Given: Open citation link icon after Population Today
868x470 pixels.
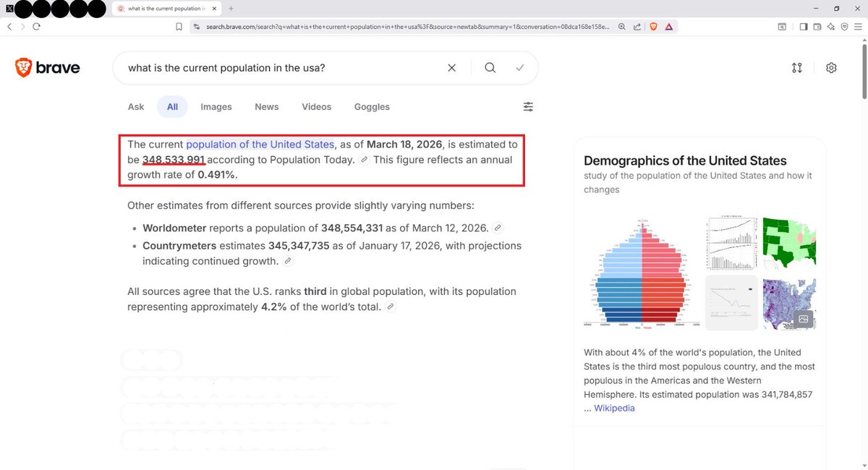Looking at the screenshot, I should point(365,160).
